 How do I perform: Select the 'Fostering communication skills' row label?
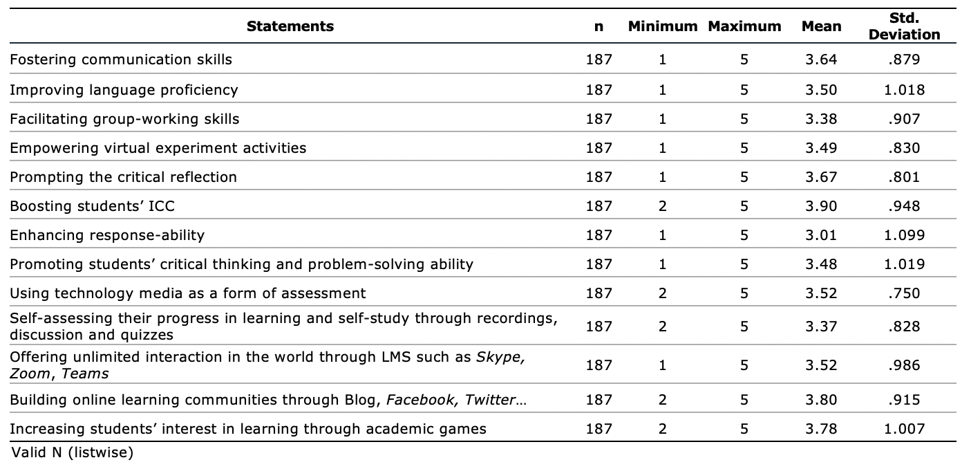121,59
